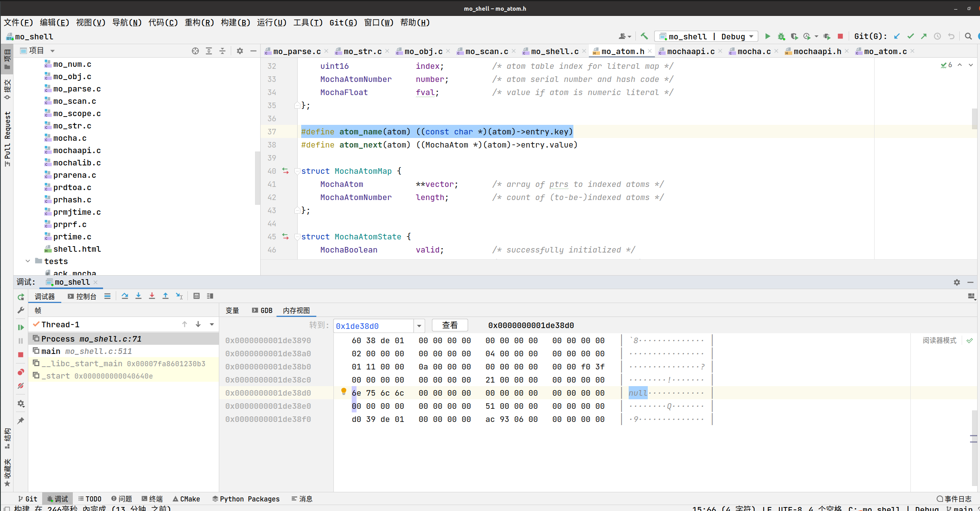Open git branch main widget in status bar

959,508
